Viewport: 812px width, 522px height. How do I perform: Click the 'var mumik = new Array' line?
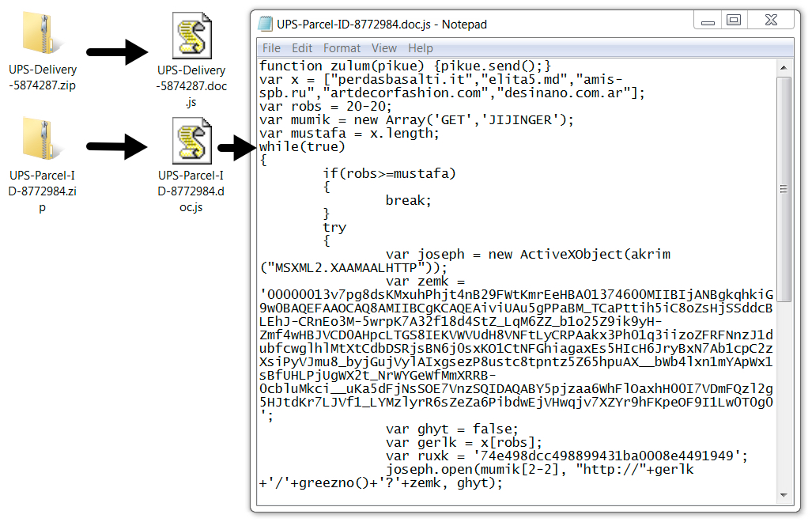pos(417,120)
